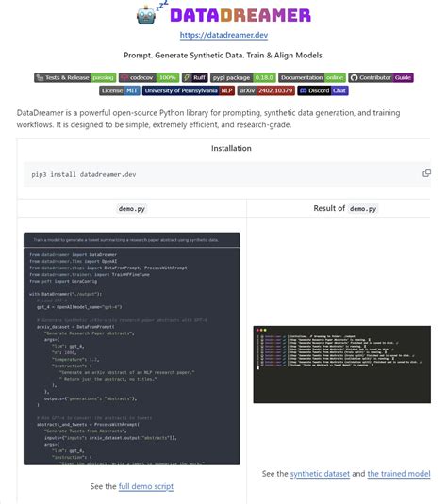The height and width of the screenshot is (504, 447).
Task: Open the Tests & Release passing badge
Action: click(75, 78)
